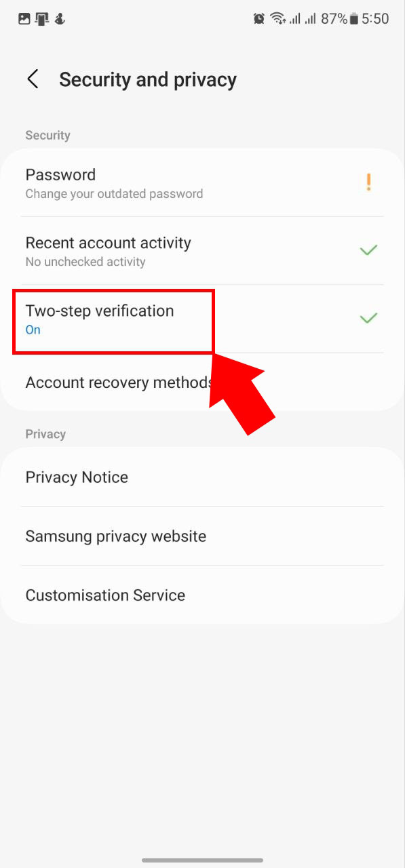Screen dimensions: 405x868
Task: Open Samsung privacy website
Action: coord(202,536)
